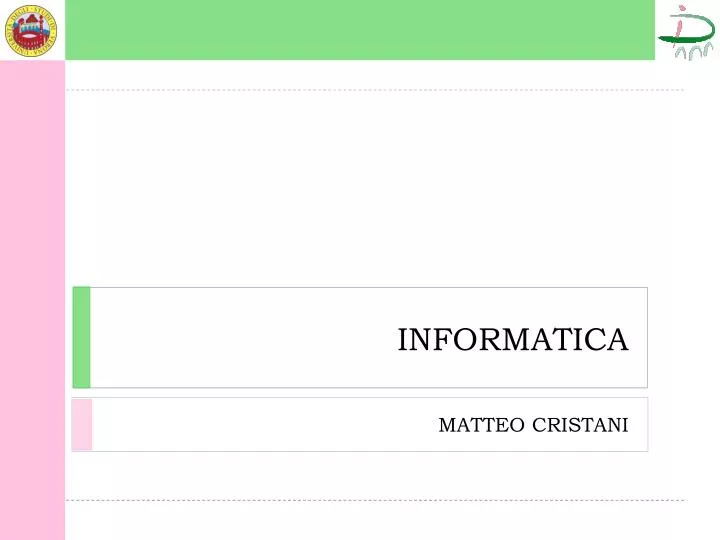Click the gray arches in the top-right logo
The height and width of the screenshot is (540, 720).
click(693, 51)
